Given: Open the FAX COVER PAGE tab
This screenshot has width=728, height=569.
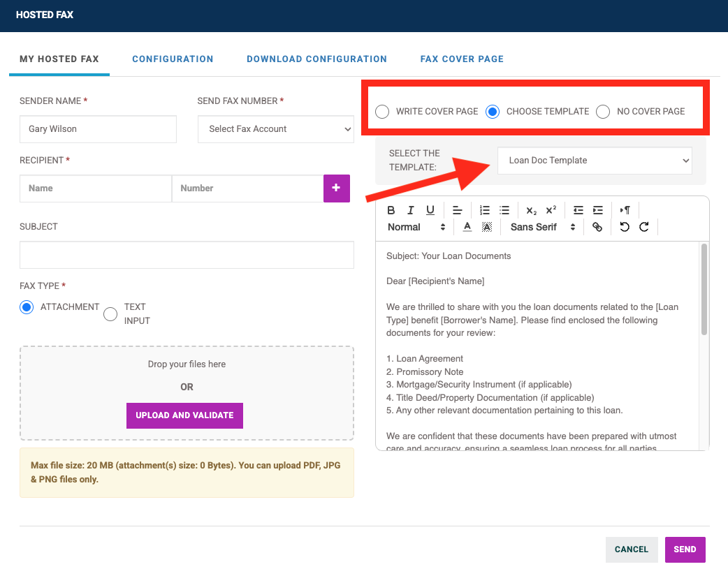Looking at the screenshot, I should click(x=461, y=59).
